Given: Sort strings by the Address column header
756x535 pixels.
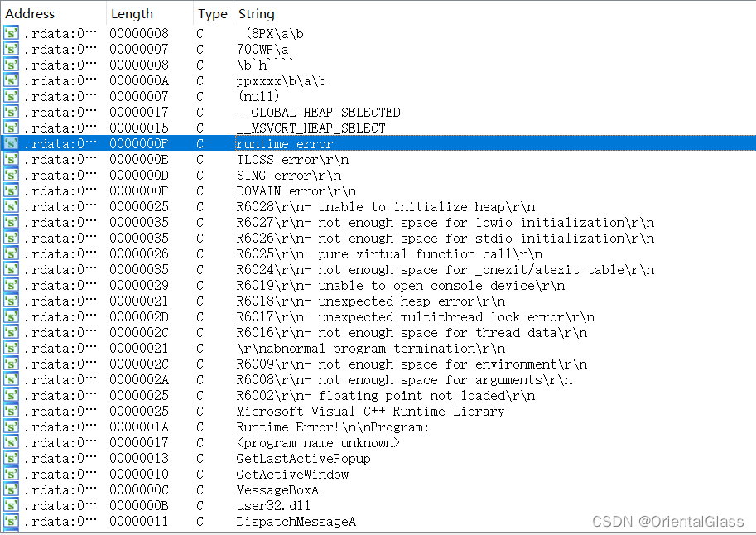Looking at the screenshot, I should coord(30,13).
